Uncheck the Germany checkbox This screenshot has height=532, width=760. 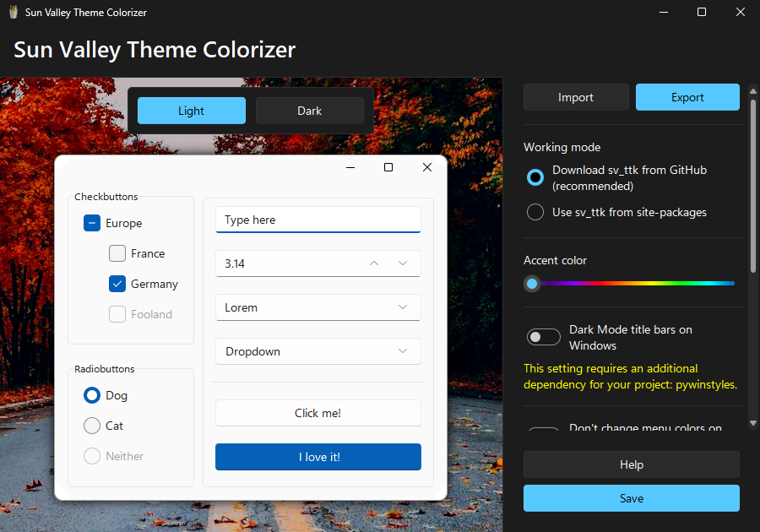117,285
